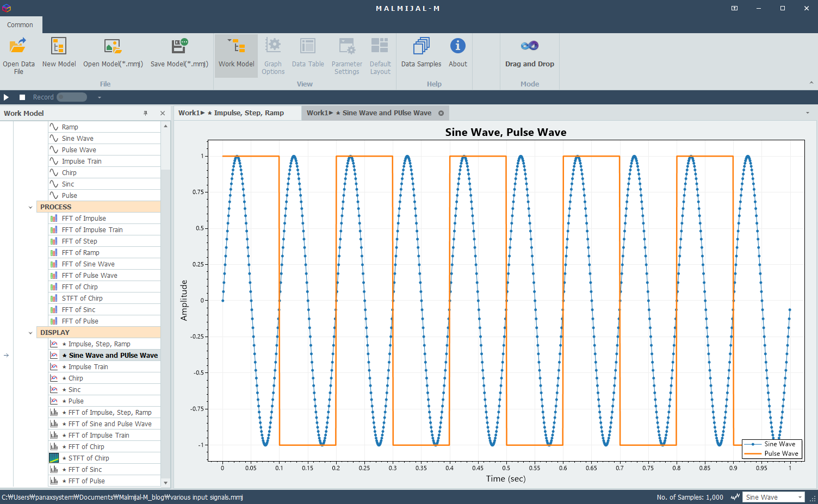
Task: Open FFT of Sine and Pulse Wave display
Action: pos(104,424)
